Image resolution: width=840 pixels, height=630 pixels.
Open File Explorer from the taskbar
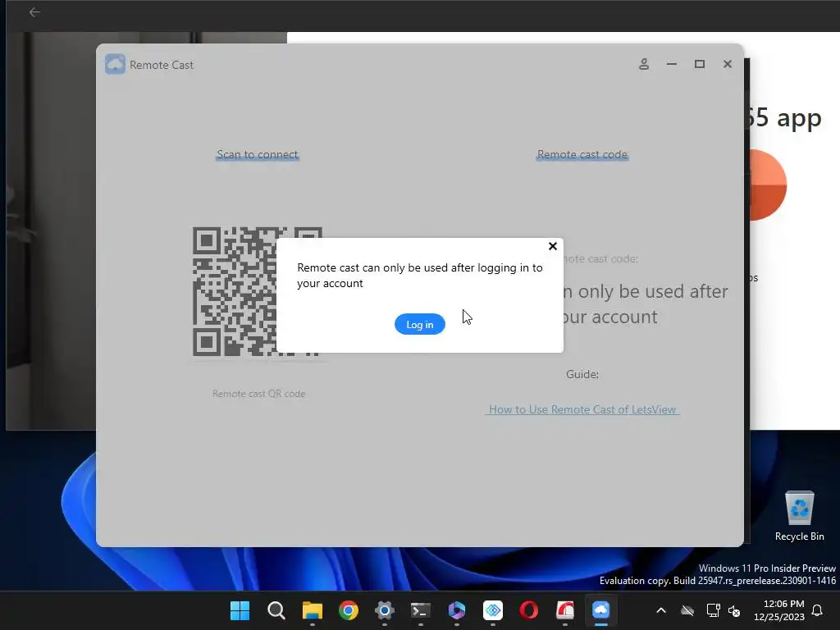click(x=313, y=610)
